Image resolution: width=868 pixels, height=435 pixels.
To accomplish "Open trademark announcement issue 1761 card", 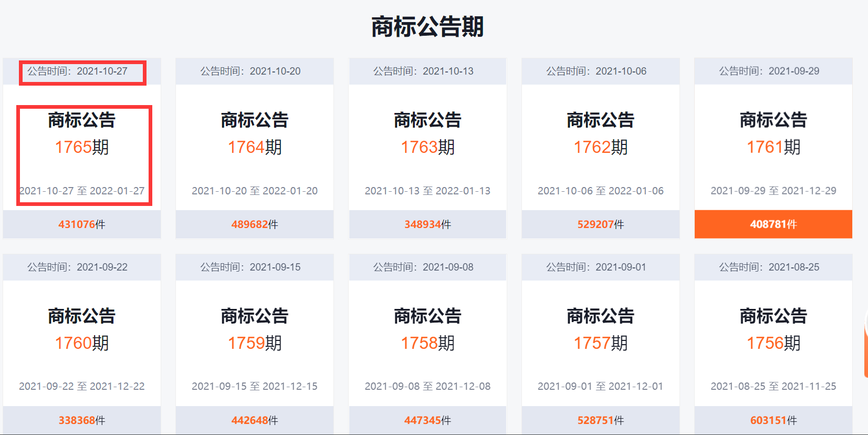I will (x=773, y=148).
